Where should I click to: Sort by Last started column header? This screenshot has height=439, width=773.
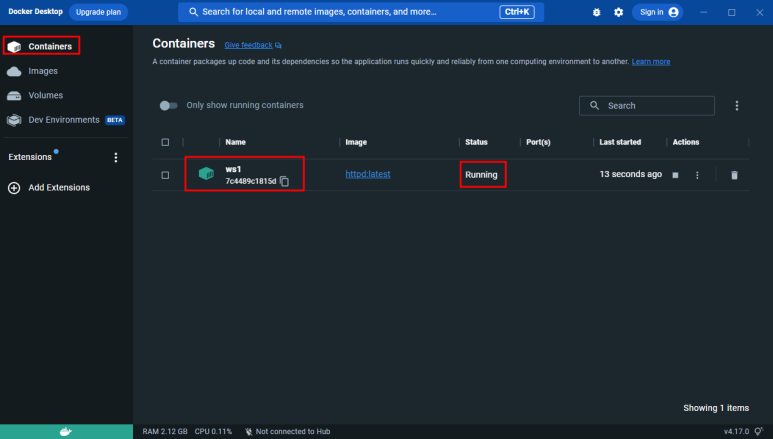(620, 142)
